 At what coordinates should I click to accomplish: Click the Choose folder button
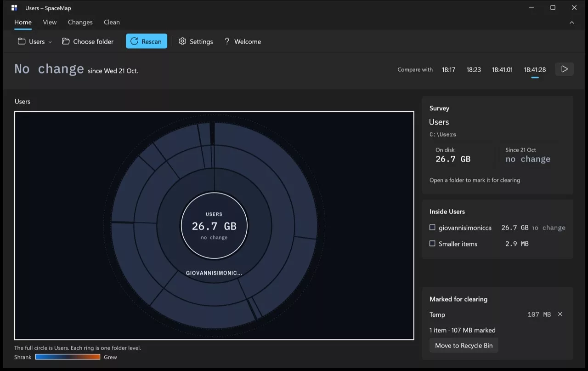(x=88, y=41)
